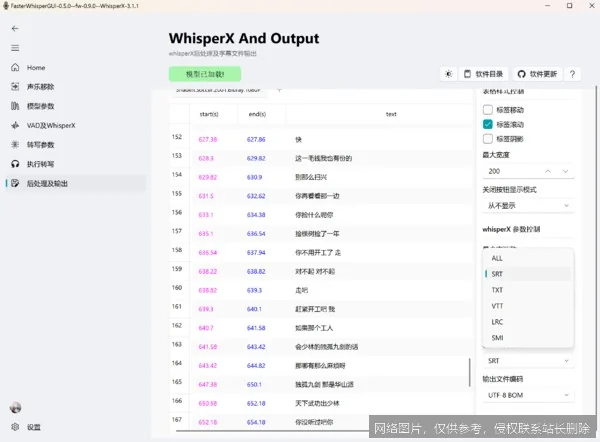600x442 pixels.
Task: Uncheck the 标签滚动 checkbox
Action: [488, 124]
